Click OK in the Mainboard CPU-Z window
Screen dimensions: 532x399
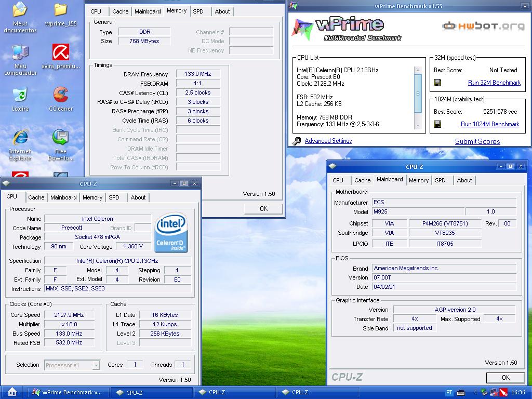506,378
